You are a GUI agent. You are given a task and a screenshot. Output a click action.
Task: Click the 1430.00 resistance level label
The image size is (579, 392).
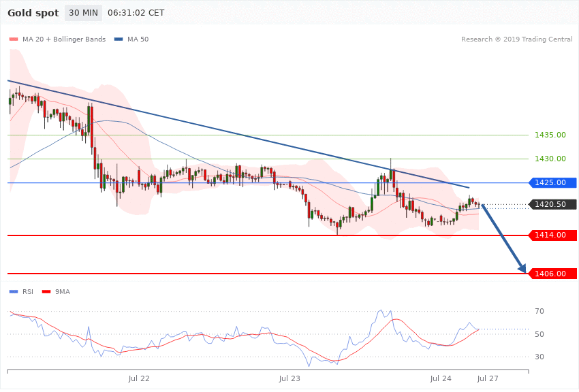tap(550, 159)
